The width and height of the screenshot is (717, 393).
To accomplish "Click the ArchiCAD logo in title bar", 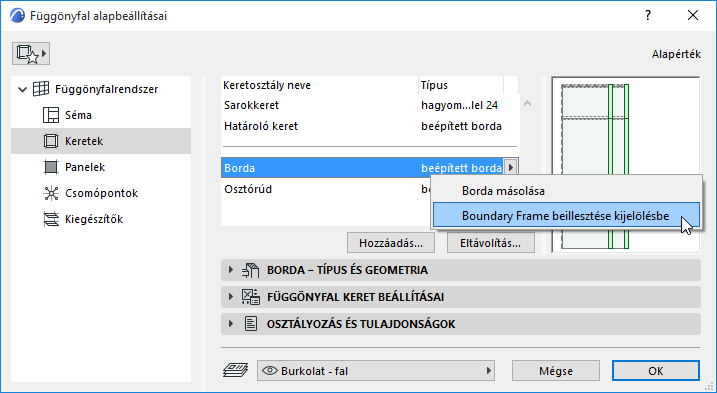I will (17, 16).
